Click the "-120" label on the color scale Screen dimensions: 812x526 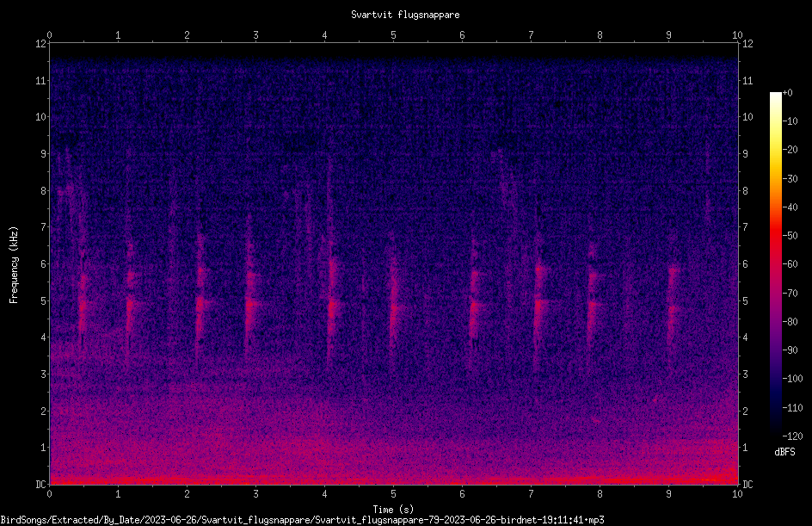pyautogui.click(x=792, y=436)
